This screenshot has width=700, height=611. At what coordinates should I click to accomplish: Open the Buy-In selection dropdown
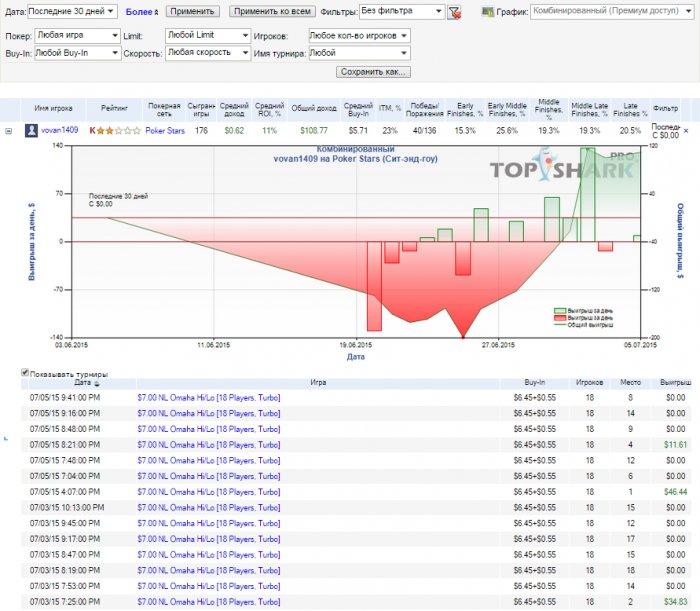[x=76, y=53]
